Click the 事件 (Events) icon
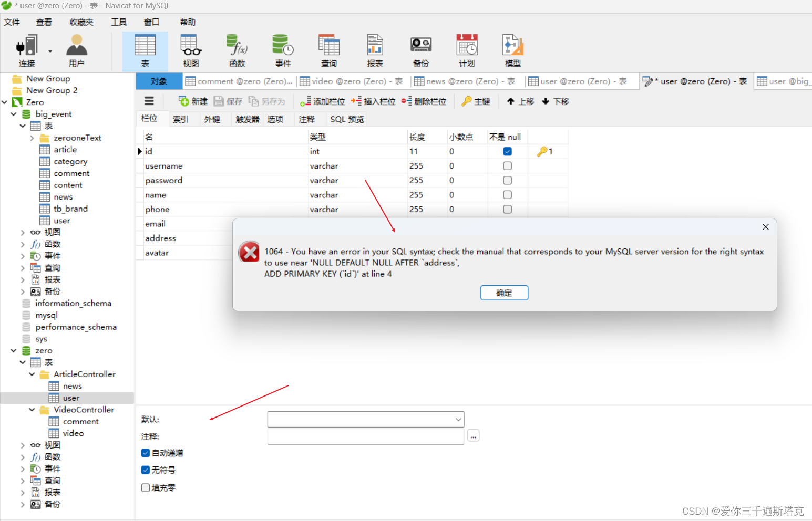Viewport: 812px width, 521px height. 283,50
